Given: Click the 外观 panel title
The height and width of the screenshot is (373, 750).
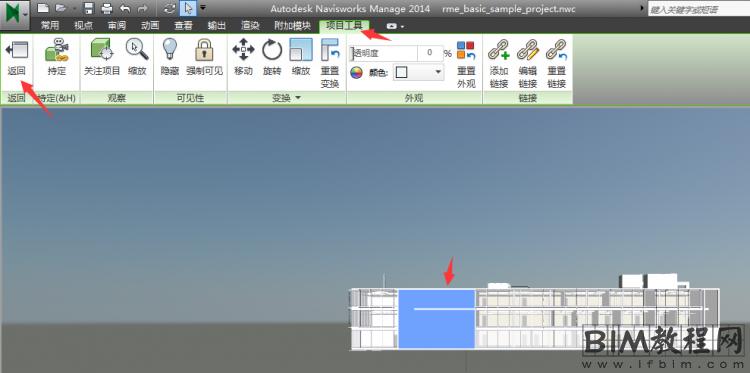Looking at the screenshot, I should coord(414,98).
